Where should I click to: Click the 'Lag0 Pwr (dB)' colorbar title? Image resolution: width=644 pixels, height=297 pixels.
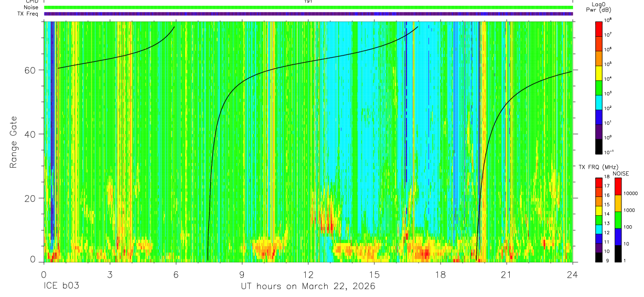click(599, 7)
